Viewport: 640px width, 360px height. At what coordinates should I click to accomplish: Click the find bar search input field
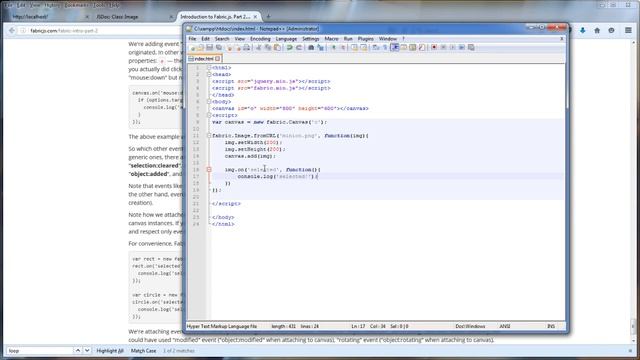[x=40, y=351]
